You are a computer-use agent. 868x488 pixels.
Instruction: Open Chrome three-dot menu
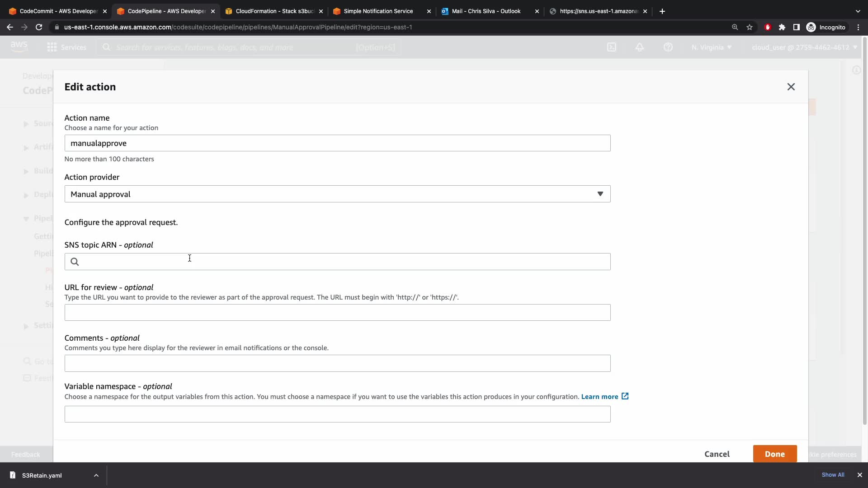858,27
